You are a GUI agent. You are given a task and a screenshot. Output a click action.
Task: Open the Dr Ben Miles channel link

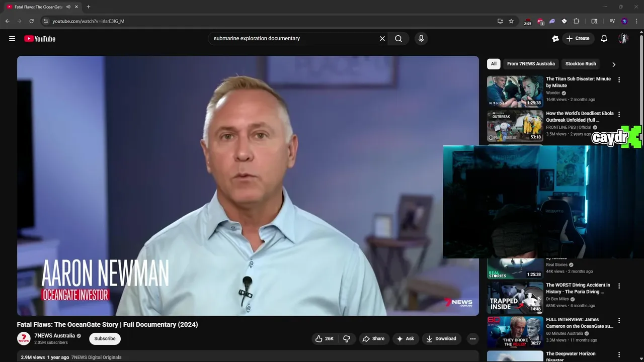click(558, 299)
